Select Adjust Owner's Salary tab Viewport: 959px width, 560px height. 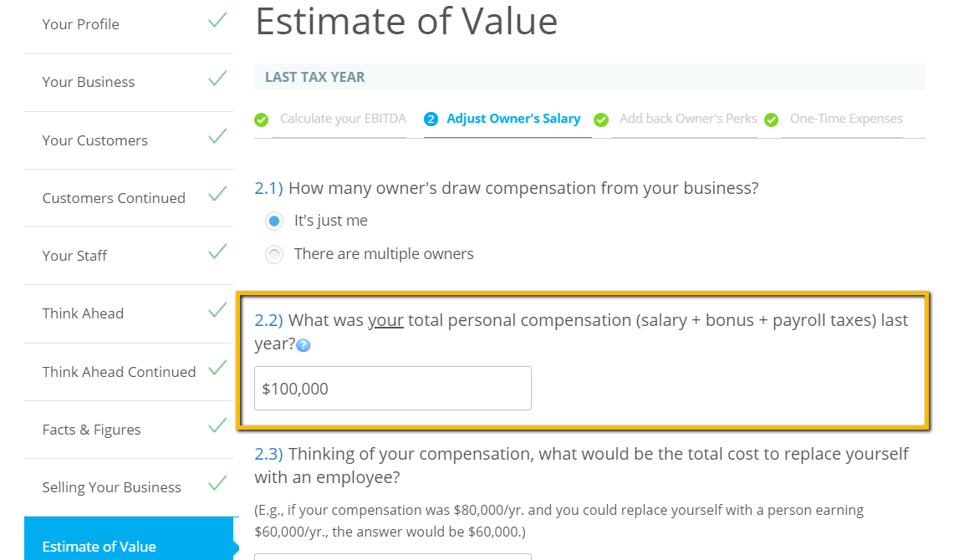click(x=513, y=119)
